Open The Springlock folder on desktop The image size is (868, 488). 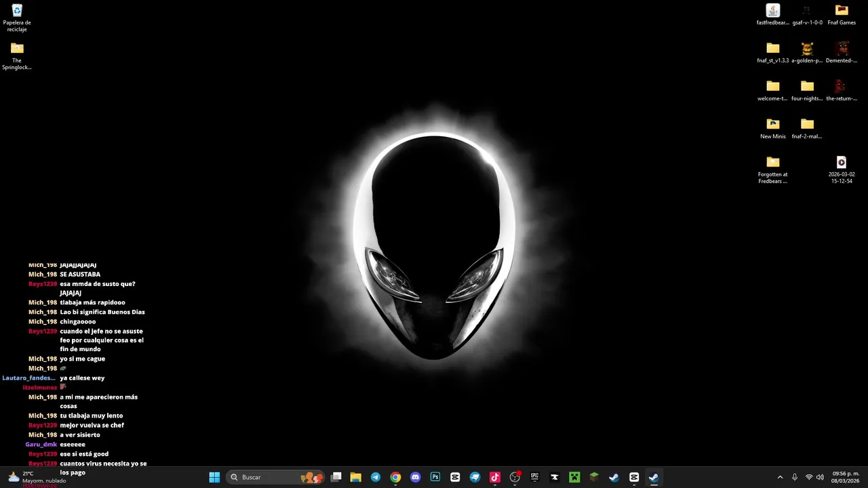pyautogui.click(x=17, y=56)
